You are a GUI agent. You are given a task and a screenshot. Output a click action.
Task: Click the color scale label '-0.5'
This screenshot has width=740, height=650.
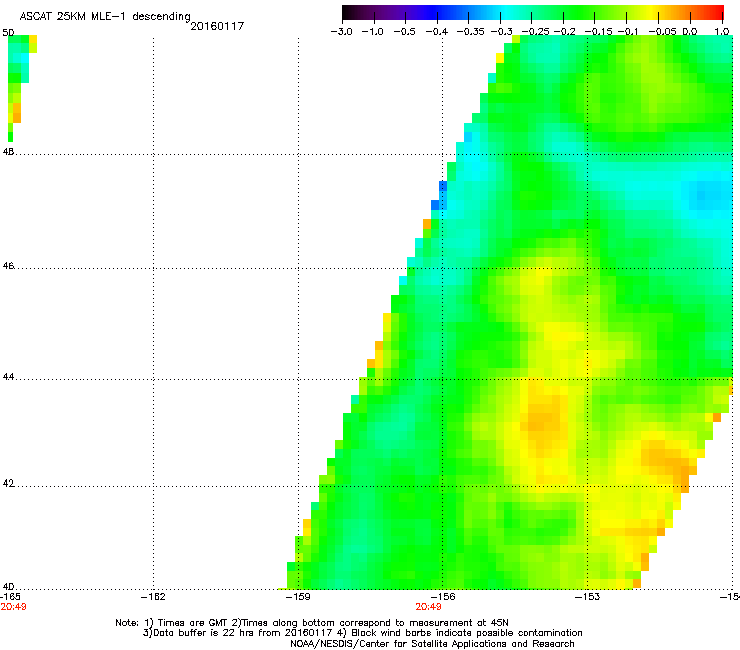pyautogui.click(x=404, y=32)
